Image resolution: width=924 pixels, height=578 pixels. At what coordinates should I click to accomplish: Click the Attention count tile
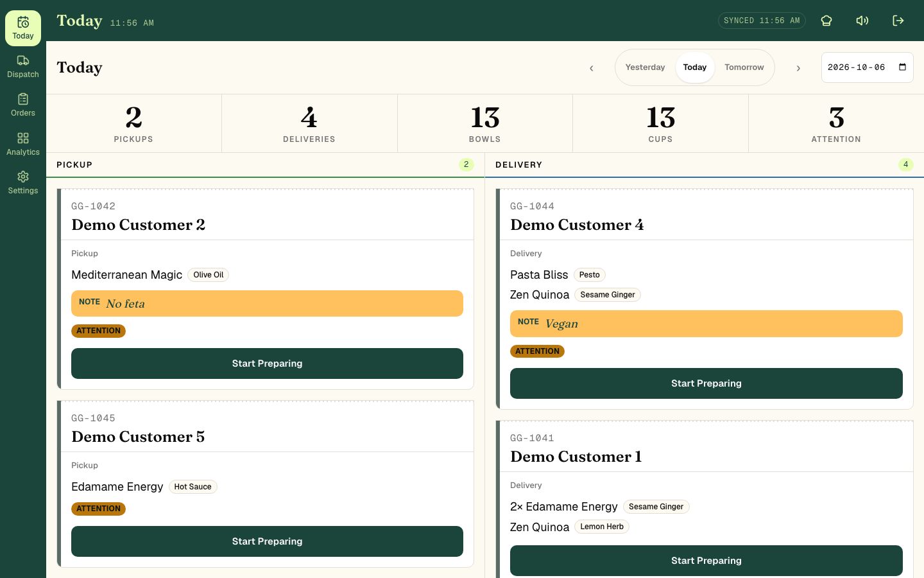836,123
